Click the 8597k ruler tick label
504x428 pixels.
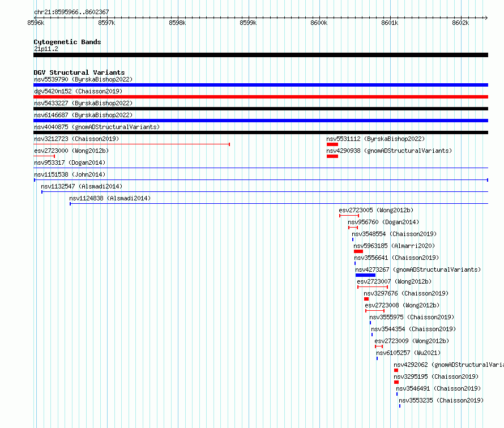pyautogui.click(x=106, y=23)
